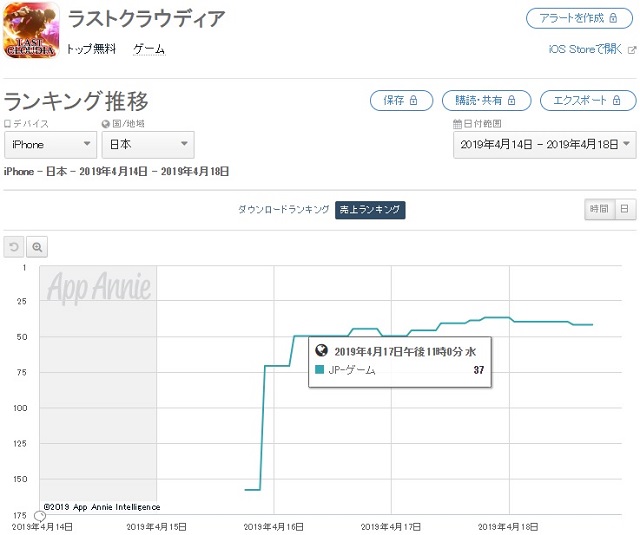Viewport: 640px width, 535px height.
Task: Click the calendar icon near 日付範囲
Action: [x=456, y=124]
